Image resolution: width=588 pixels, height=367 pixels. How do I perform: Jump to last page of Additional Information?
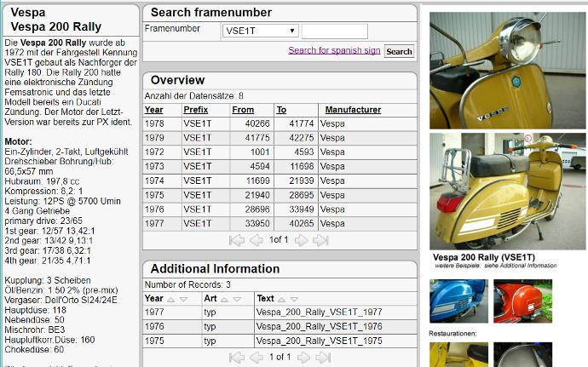(321, 358)
